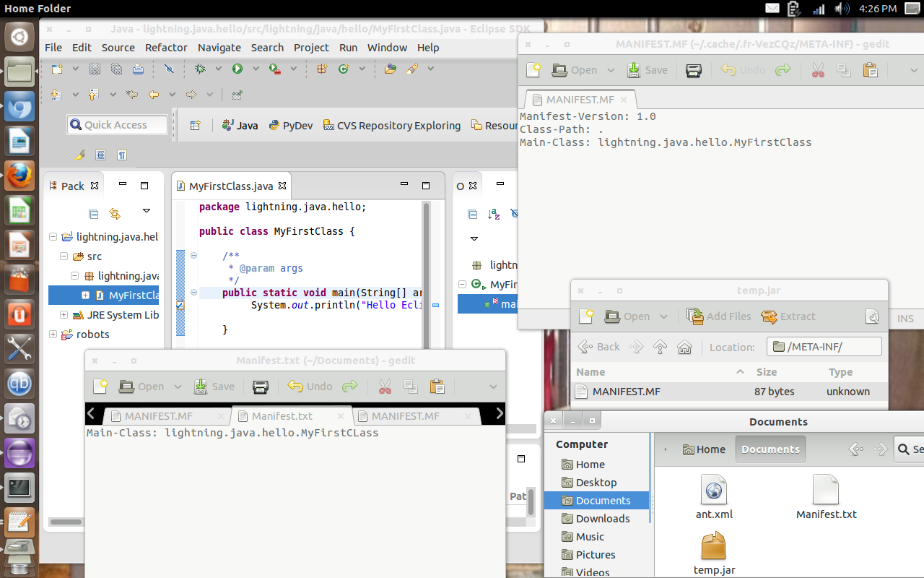Click the Eclipse Run green play icon
This screenshot has width=924, height=578.
point(237,69)
